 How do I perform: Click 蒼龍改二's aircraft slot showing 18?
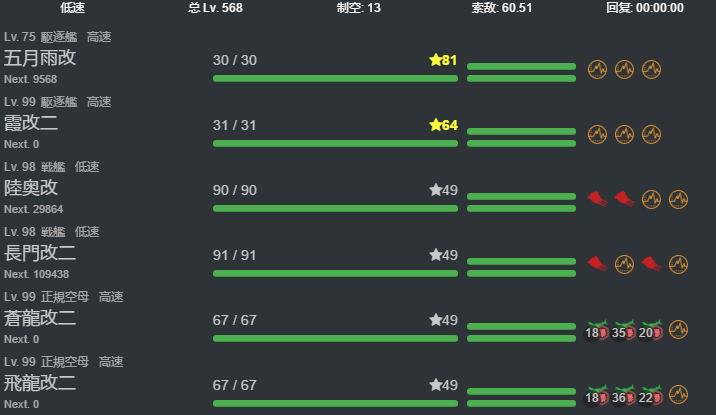(x=597, y=330)
